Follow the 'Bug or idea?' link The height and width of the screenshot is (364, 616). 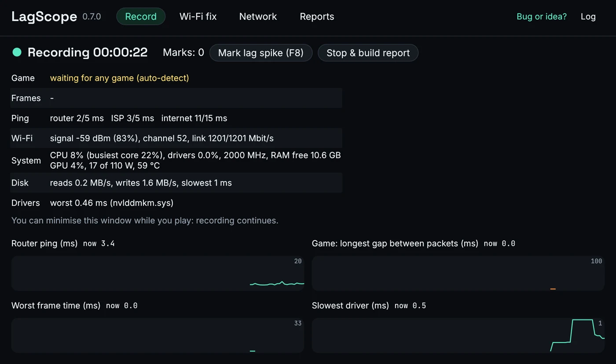542,16
